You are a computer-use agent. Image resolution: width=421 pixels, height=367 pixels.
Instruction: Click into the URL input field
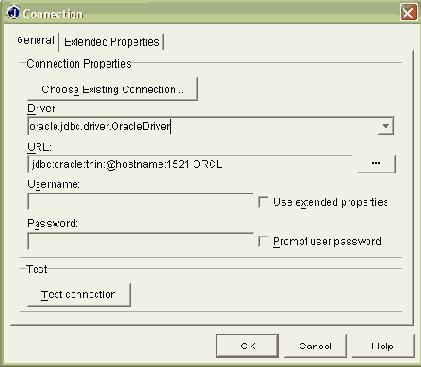[190, 164]
